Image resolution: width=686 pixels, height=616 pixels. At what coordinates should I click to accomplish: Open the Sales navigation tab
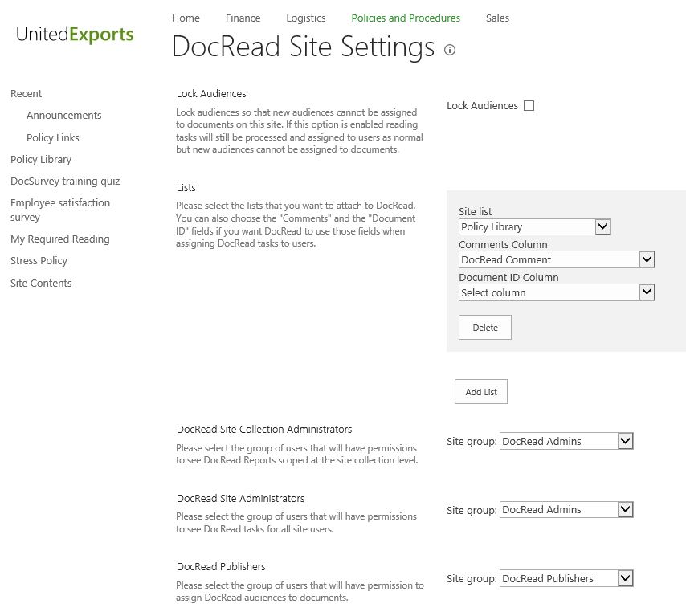pyautogui.click(x=497, y=18)
